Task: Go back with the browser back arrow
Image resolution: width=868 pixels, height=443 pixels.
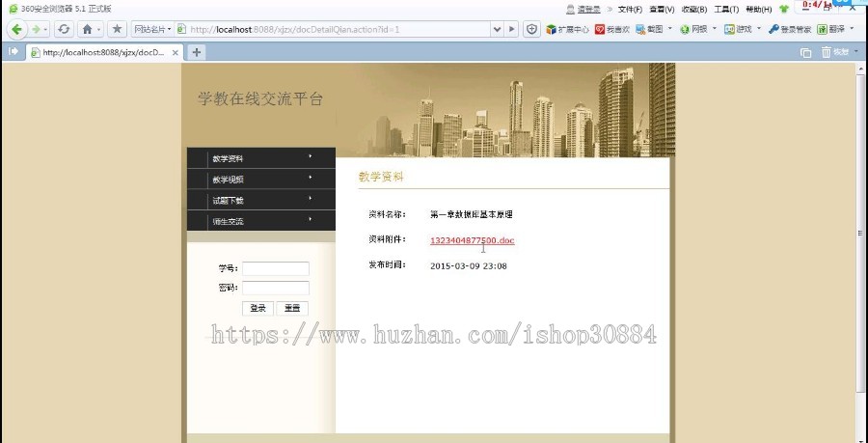Action: pyautogui.click(x=16, y=29)
